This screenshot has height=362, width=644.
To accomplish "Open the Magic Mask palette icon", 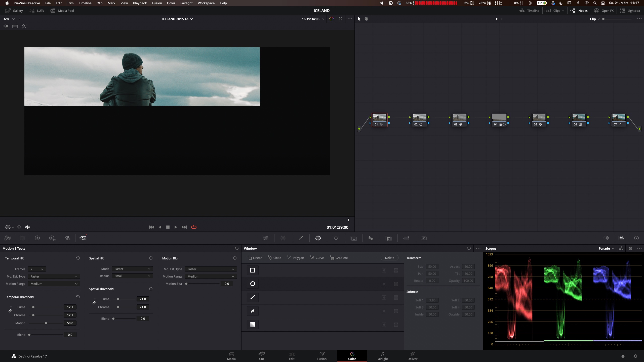I will coord(353,238).
